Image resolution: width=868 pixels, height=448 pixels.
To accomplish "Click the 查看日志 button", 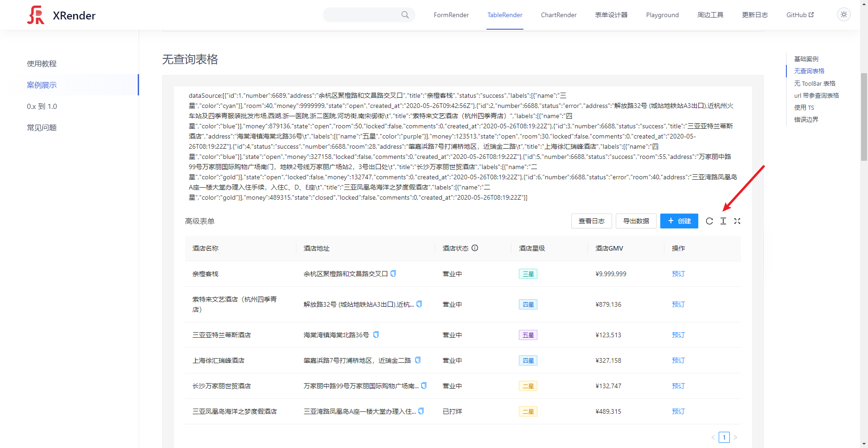I will point(591,221).
